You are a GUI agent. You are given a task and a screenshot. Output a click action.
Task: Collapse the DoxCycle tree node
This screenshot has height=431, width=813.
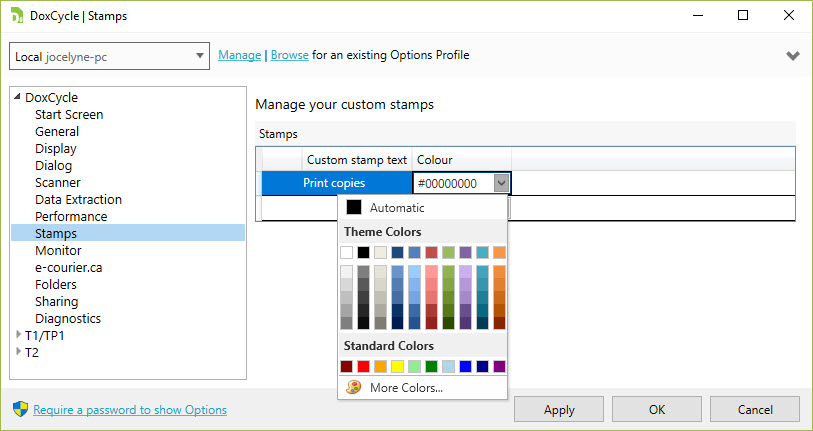(x=18, y=96)
